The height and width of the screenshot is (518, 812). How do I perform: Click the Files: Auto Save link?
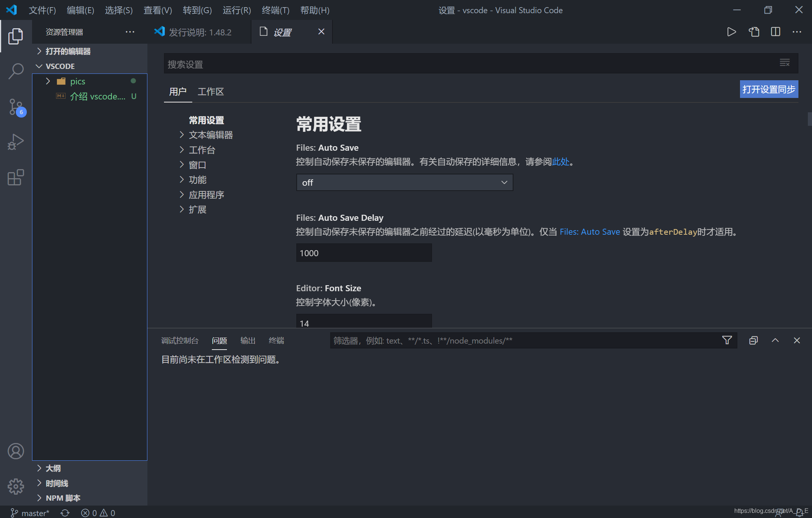pyautogui.click(x=590, y=232)
